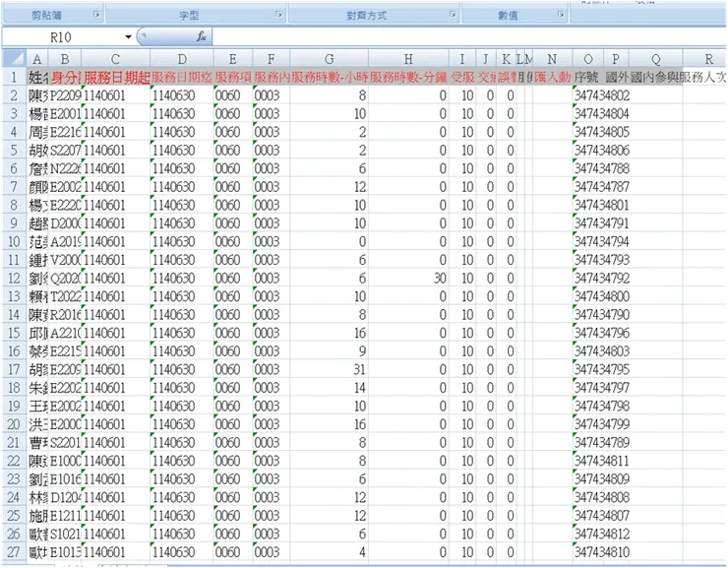This screenshot has width=728, height=568.
Task: Click the 服務日期起 header cell in C1
Action: [116, 78]
